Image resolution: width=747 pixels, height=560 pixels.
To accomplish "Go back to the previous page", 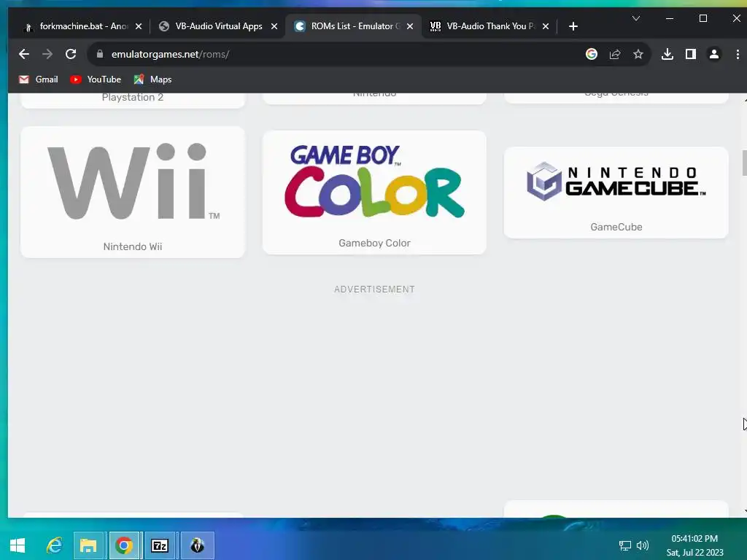I will 24,54.
